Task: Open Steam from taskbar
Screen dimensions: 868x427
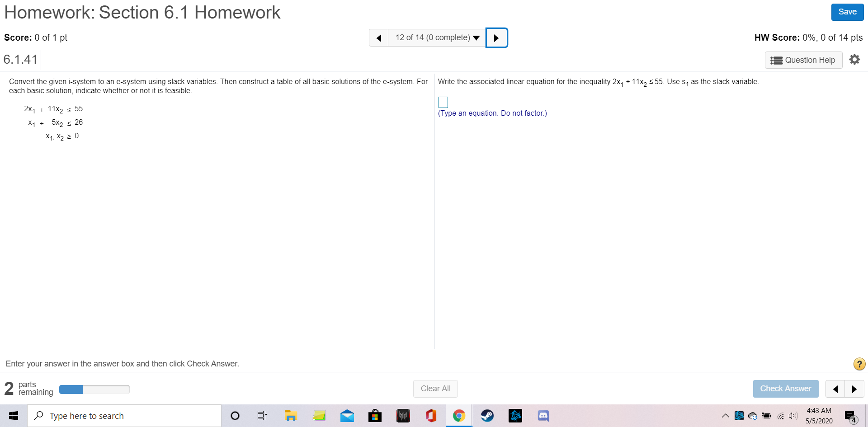Action: pos(487,416)
